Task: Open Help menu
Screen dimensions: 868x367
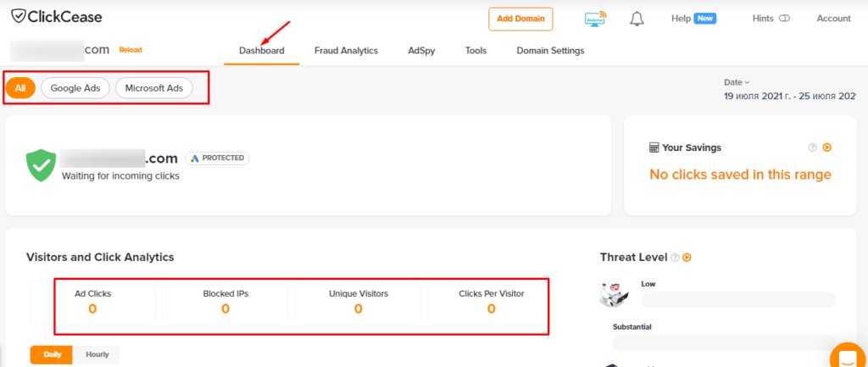Action: (x=681, y=19)
